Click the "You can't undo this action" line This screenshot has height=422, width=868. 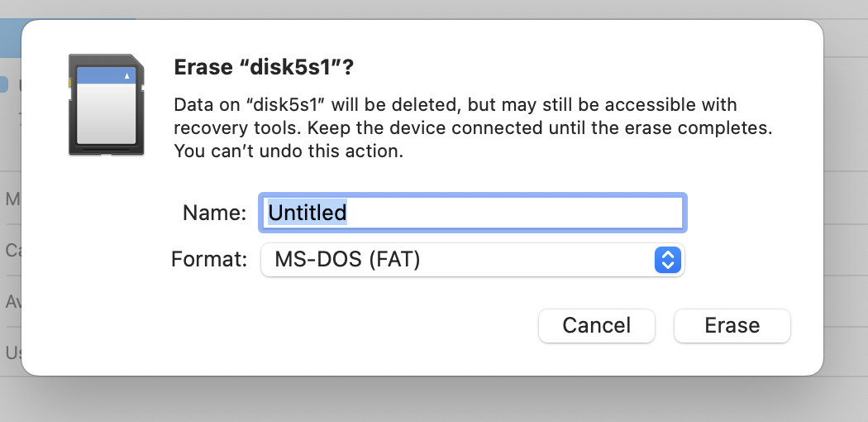pyautogui.click(x=289, y=151)
